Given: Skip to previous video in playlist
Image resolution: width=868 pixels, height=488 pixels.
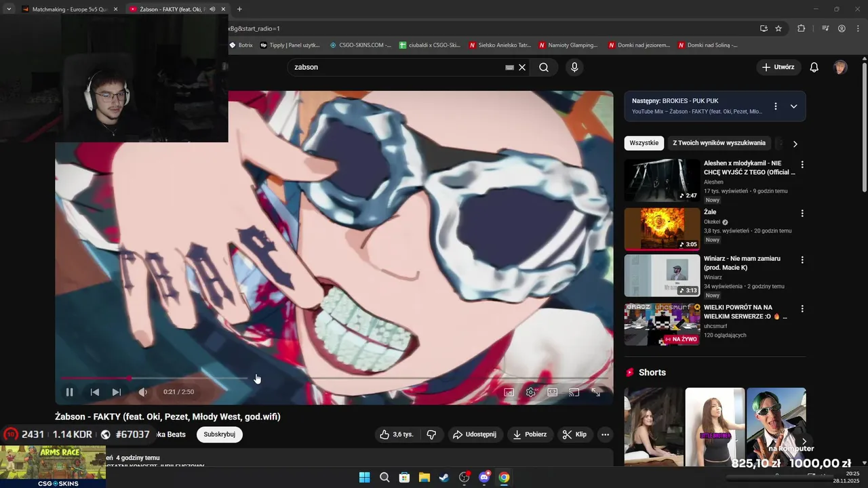Looking at the screenshot, I should [x=95, y=392].
